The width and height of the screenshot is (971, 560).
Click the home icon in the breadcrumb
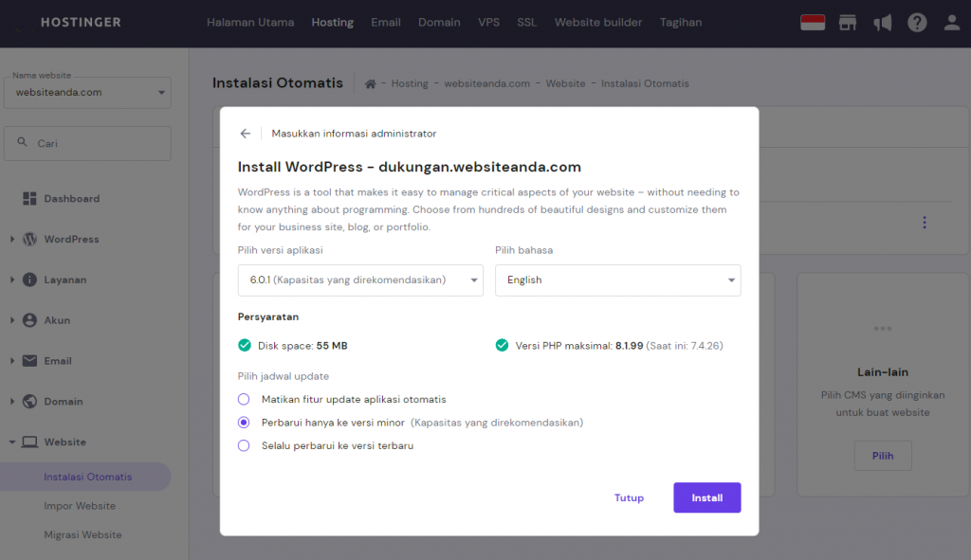click(369, 83)
